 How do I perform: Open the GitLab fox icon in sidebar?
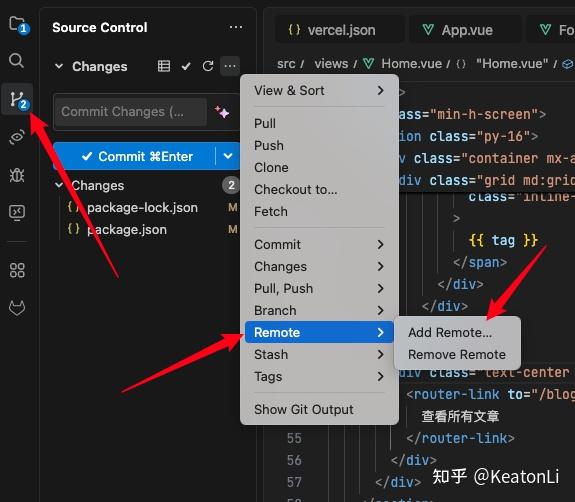pos(17,308)
